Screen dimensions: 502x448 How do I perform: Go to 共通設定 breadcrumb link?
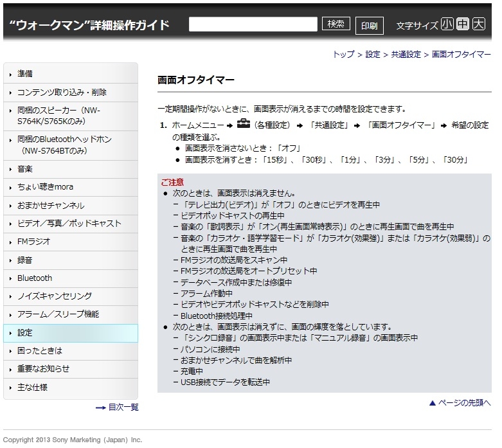[x=406, y=55]
